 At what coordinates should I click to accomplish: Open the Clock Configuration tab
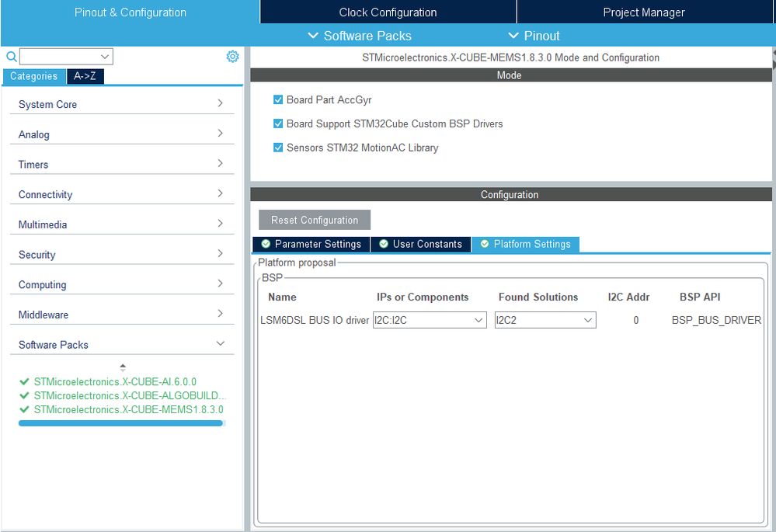pyautogui.click(x=388, y=12)
